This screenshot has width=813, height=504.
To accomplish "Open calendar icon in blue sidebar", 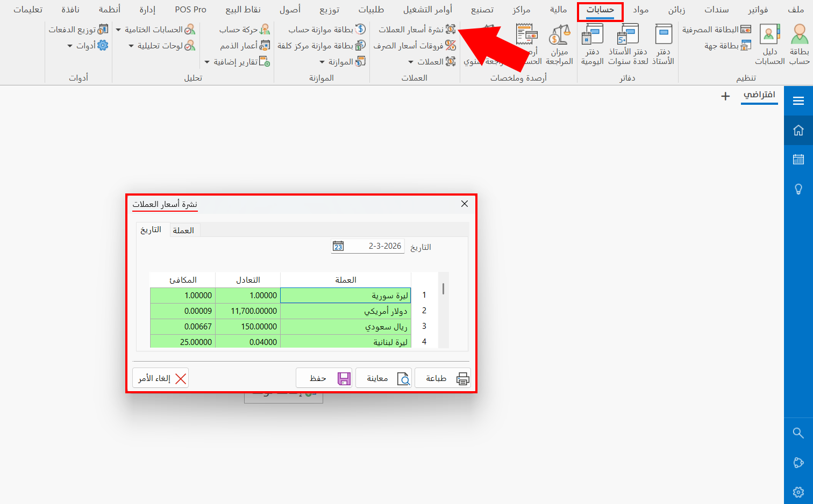I will click(x=798, y=160).
